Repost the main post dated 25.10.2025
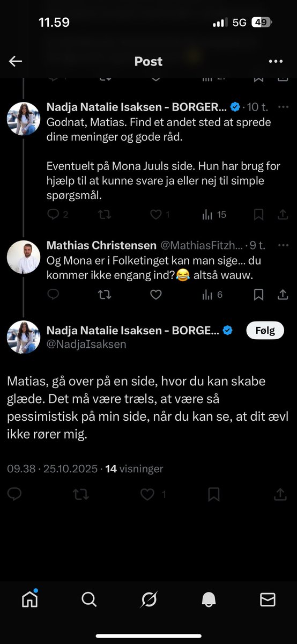The height and width of the screenshot is (644, 297). 80,494
